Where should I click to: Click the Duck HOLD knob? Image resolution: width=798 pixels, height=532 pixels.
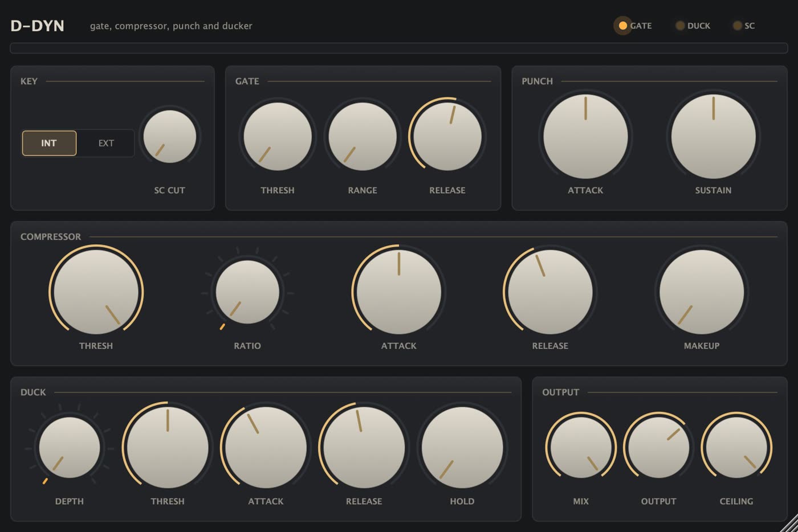[462, 448]
